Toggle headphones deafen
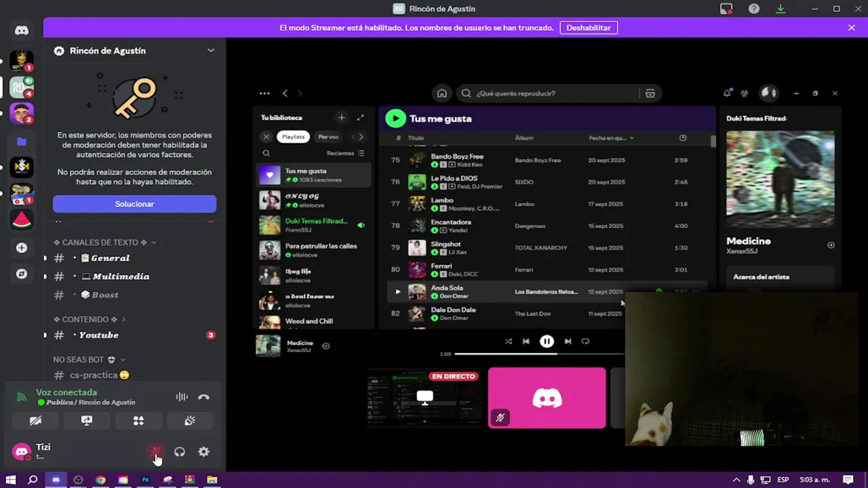Screen dimensions: 868x488 [x=180, y=452]
